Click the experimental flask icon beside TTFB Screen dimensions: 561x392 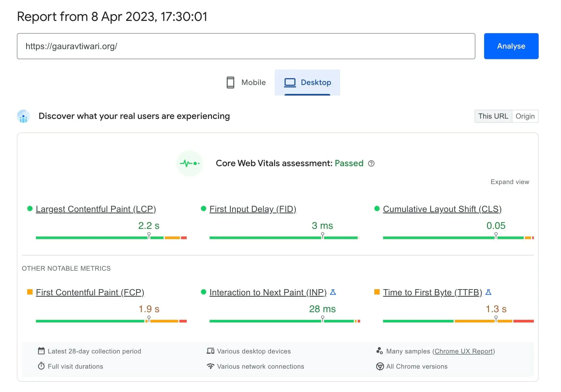click(488, 292)
